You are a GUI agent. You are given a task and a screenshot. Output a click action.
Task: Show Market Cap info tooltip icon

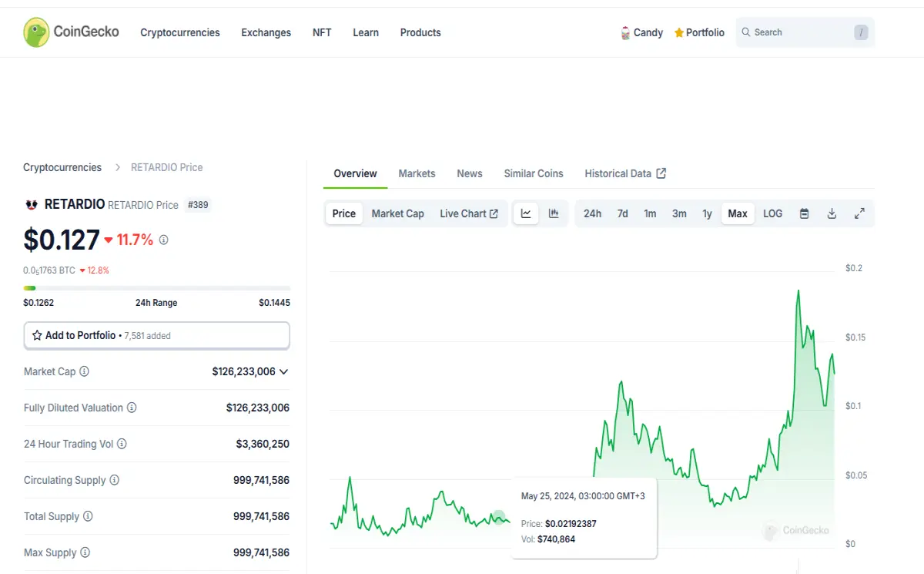[84, 371]
